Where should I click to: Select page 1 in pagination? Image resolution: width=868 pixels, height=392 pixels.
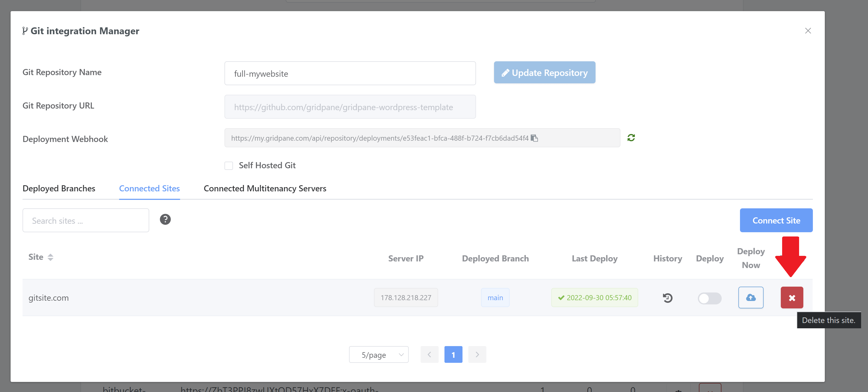pyautogui.click(x=453, y=355)
